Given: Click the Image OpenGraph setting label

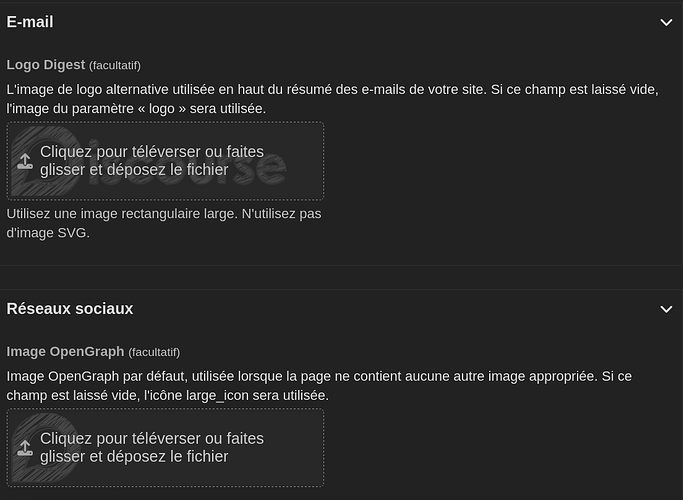Looking at the screenshot, I should pyautogui.click(x=65, y=351).
